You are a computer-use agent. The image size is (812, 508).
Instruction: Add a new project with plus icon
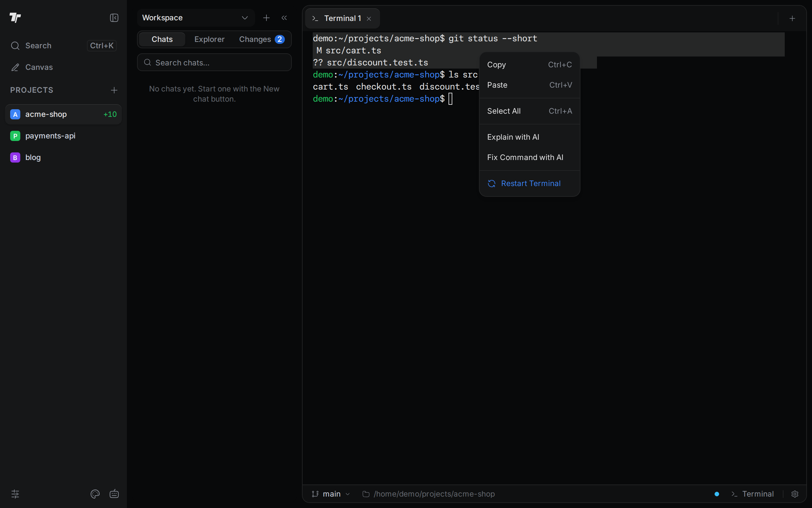[114, 90]
